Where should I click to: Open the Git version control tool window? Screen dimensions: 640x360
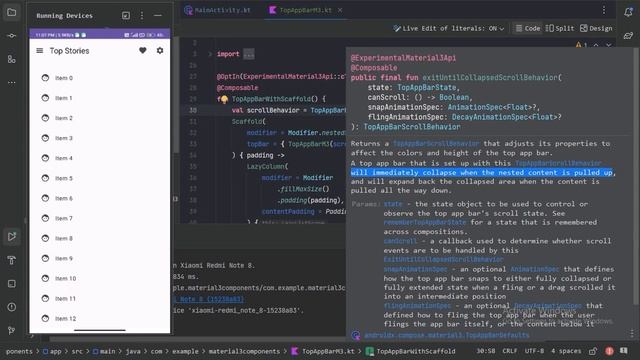click(11, 330)
